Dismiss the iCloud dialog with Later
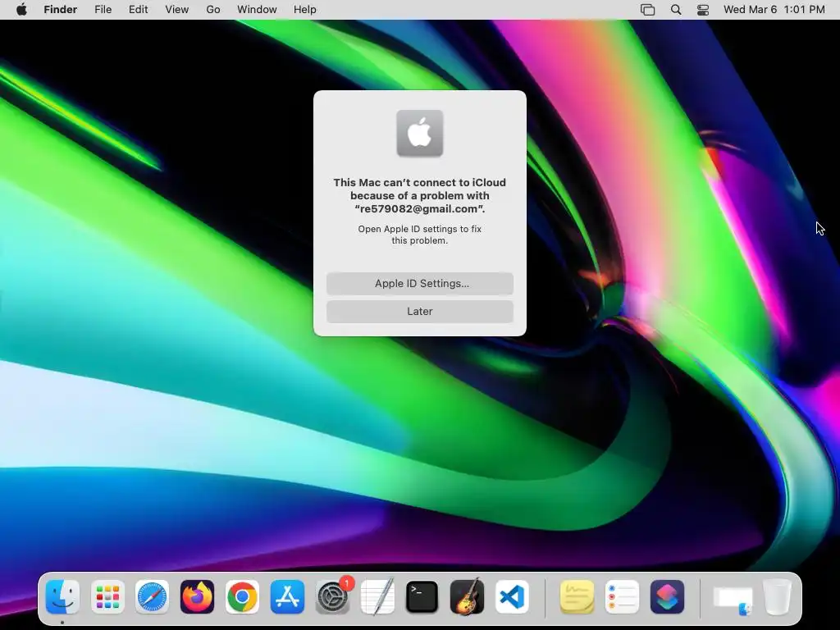 (x=420, y=311)
